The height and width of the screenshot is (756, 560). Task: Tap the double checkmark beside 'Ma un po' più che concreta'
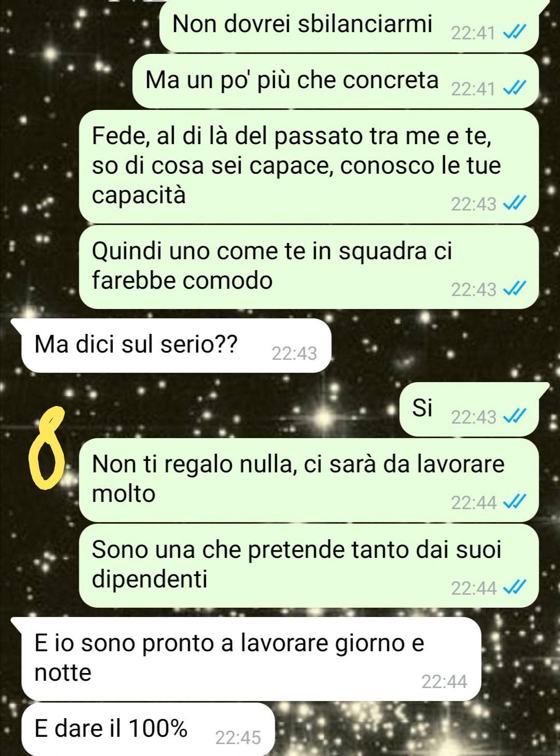pyautogui.click(x=515, y=89)
